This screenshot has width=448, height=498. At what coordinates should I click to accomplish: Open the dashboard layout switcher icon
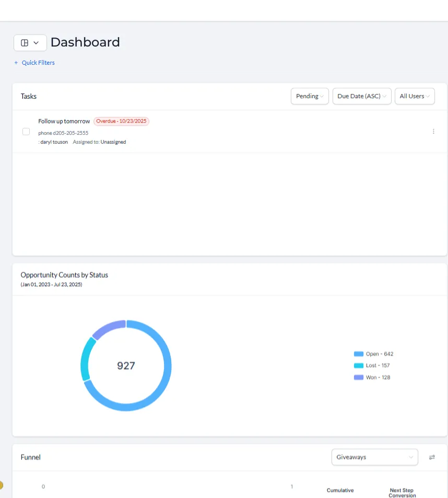[30, 42]
